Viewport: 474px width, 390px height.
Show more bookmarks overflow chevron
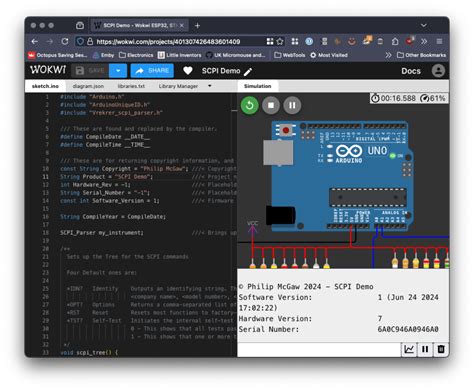tap(388, 55)
